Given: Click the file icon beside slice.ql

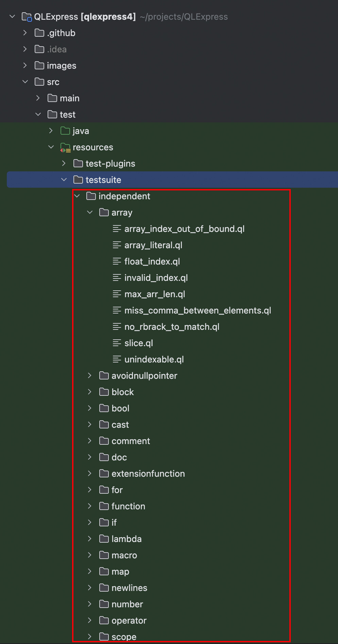Looking at the screenshot, I should click(117, 343).
